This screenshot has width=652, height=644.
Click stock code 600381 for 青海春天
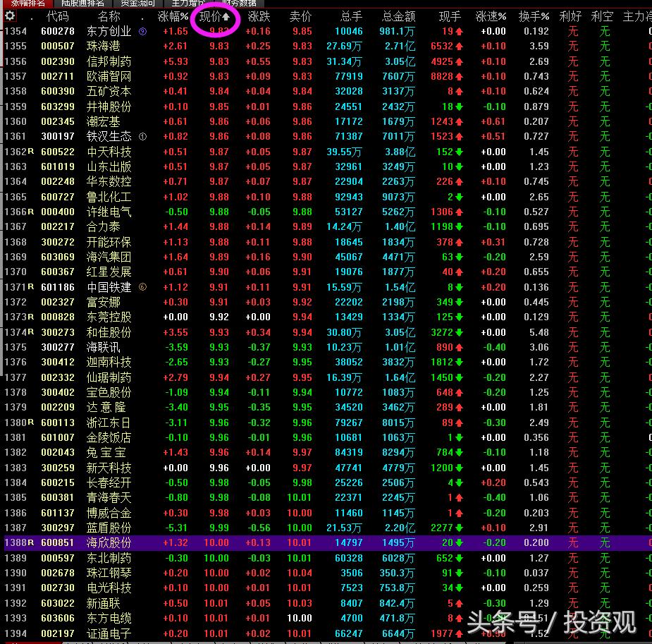click(58, 497)
